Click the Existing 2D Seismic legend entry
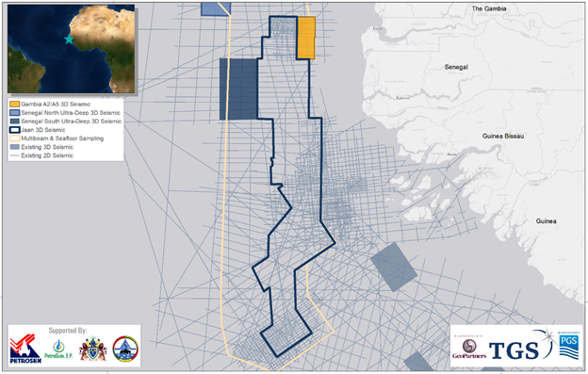 tap(41, 155)
